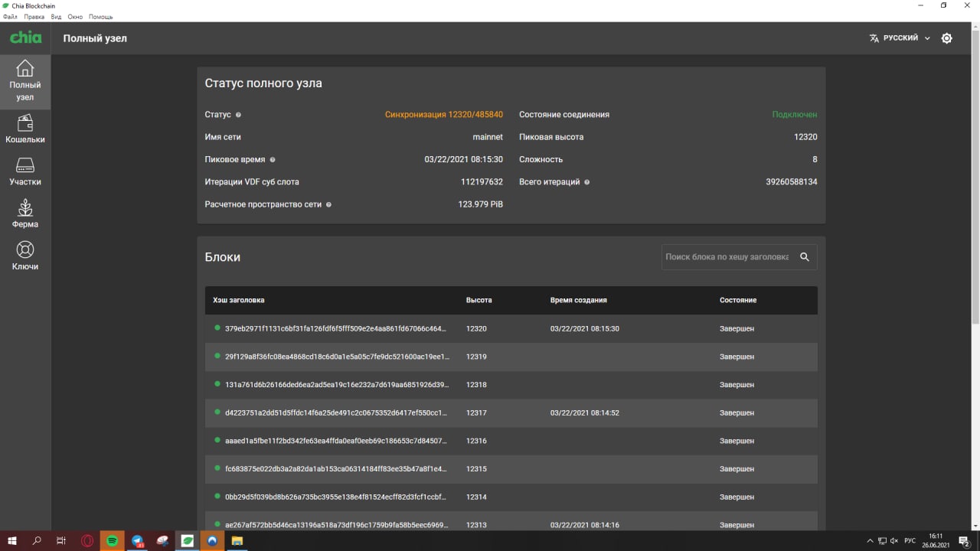Click the Состояние column header
This screenshot has height=551, width=980.
pos(738,300)
